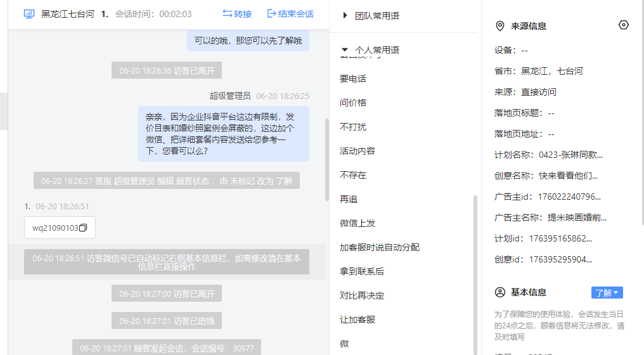Image resolution: width=644 pixels, height=355 pixels.
Task: Select the 再追 quick phrase
Action: 348,199
